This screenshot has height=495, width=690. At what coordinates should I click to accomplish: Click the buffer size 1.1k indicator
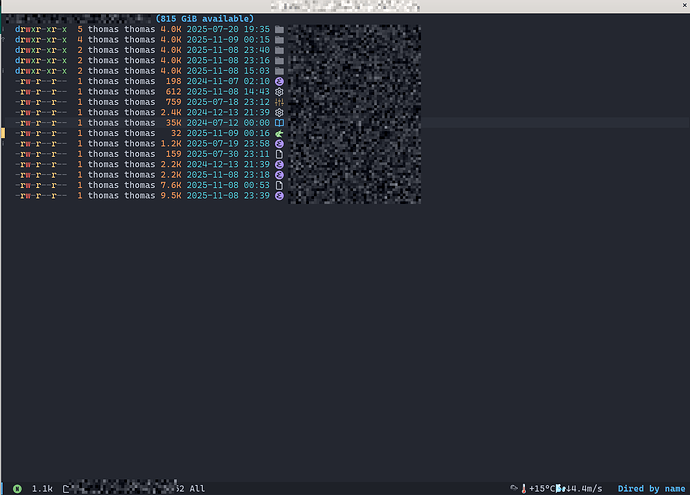(42, 489)
